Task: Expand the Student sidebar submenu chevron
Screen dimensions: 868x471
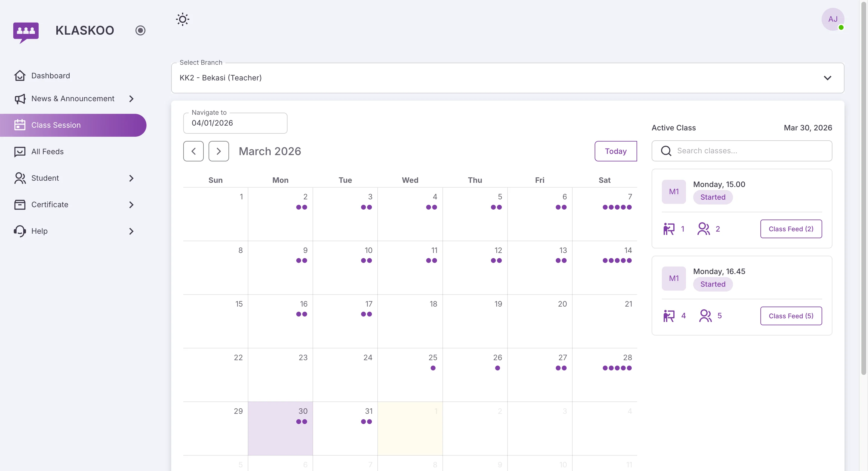Action: click(131, 178)
